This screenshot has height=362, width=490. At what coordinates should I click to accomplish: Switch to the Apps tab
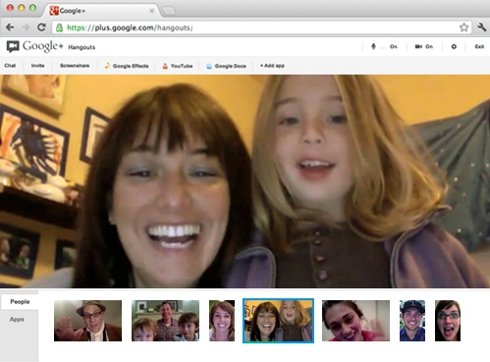pos(17,319)
